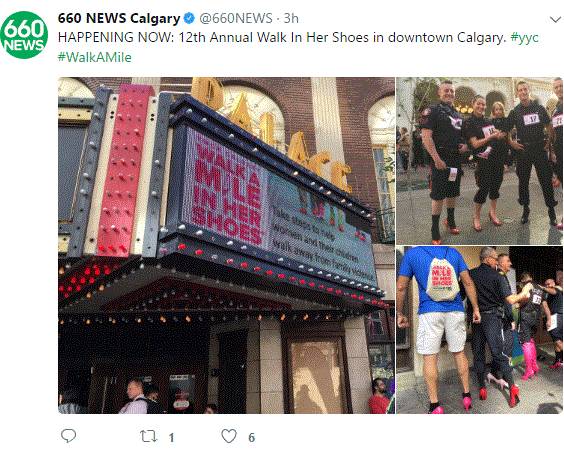Open the tweet options chevron menu
This screenshot has height=449, width=564.
(x=555, y=19)
